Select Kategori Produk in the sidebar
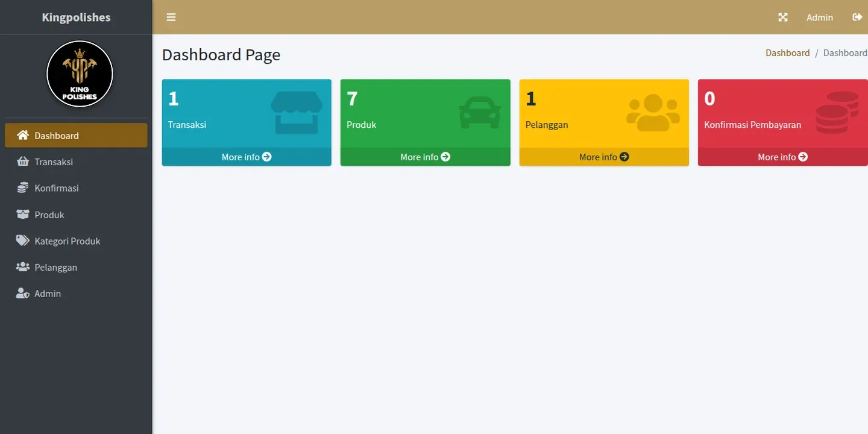This screenshot has height=434, width=868. point(76,241)
